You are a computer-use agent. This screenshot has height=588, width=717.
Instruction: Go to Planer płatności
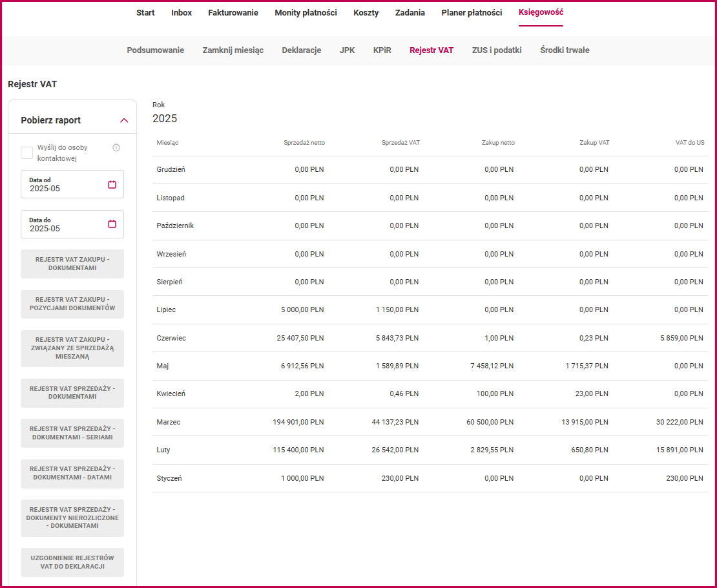point(472,13)
